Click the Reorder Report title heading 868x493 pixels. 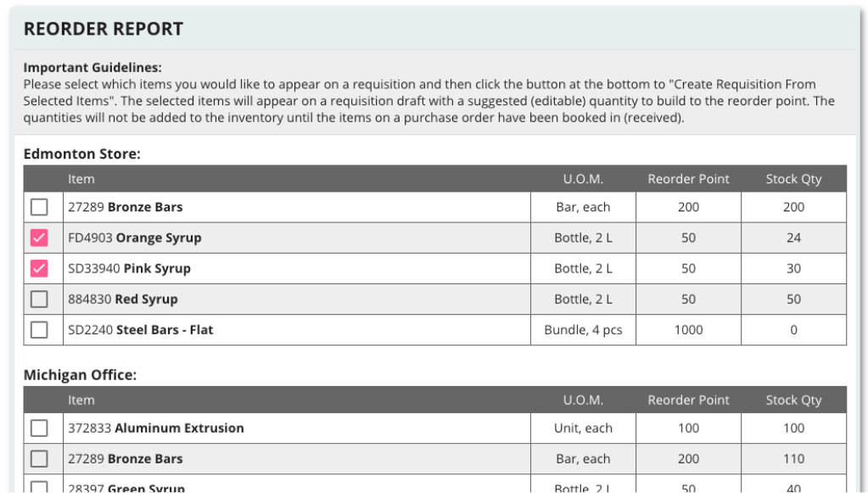click(x=104, y=29)
